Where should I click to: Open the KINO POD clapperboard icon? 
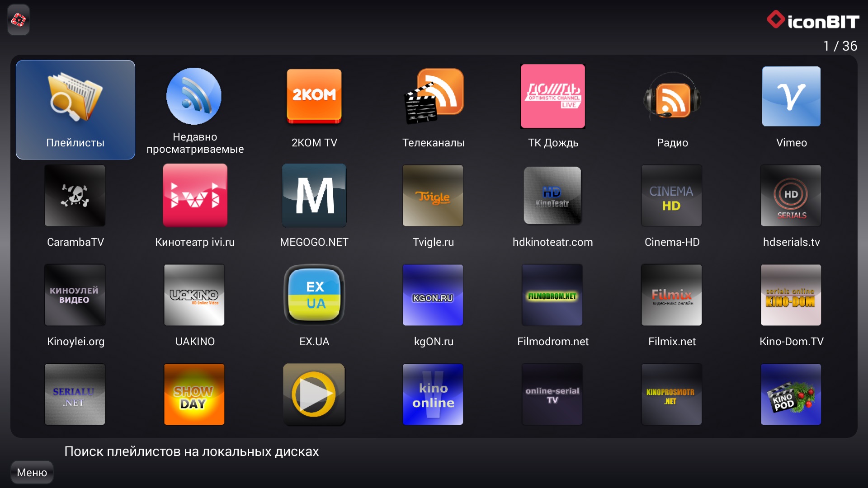point(791,394)
